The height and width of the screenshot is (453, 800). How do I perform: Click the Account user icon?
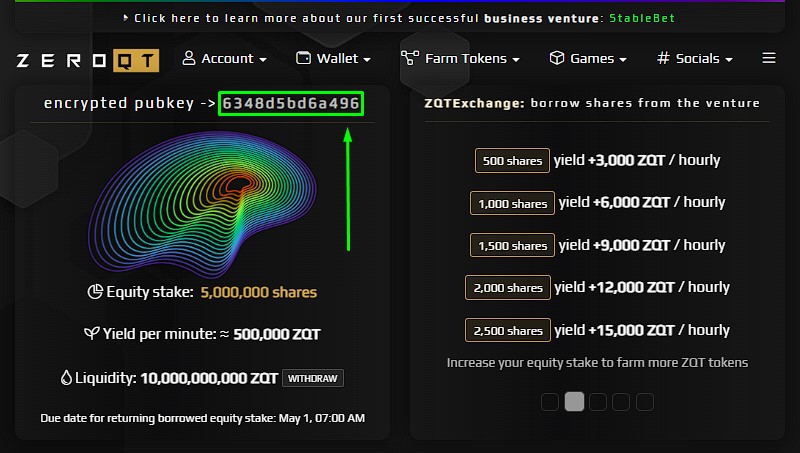tap(189, 58)
